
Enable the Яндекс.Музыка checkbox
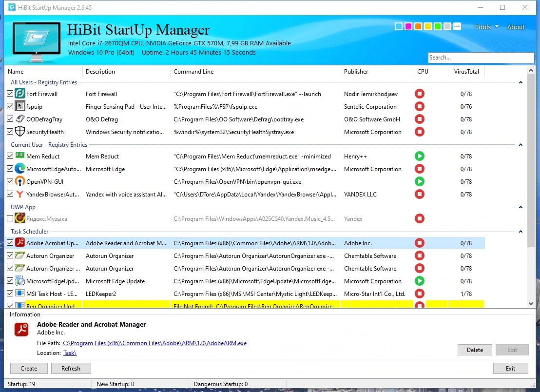10,218
